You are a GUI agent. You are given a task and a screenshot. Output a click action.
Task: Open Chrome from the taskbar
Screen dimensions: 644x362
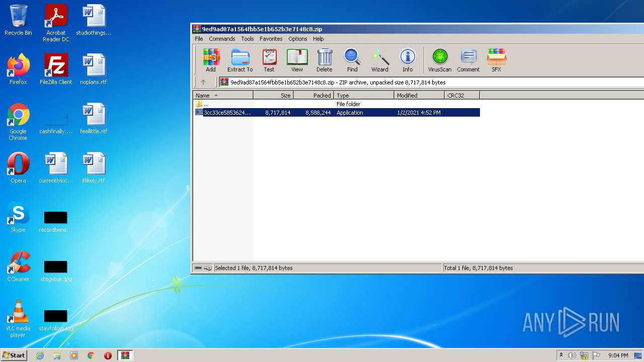91,355
